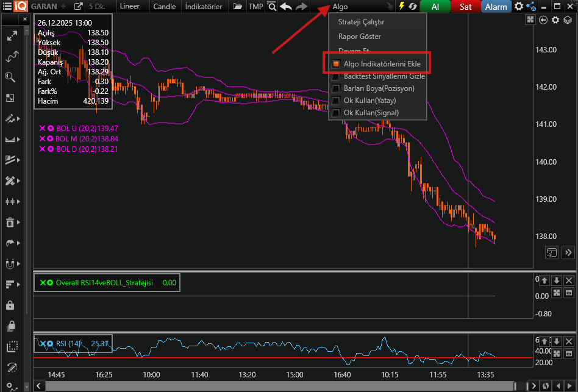This screenshot has height=392, width=578.
Task: Choose Rapor Göster in the Algo menu
Action: click(x=359, y=37)
